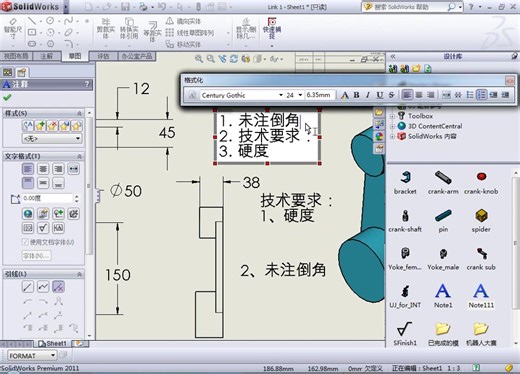The image size is (520, 374).
Task: Open the Sheet1 tab at bottom
Action: click(53, 343)
